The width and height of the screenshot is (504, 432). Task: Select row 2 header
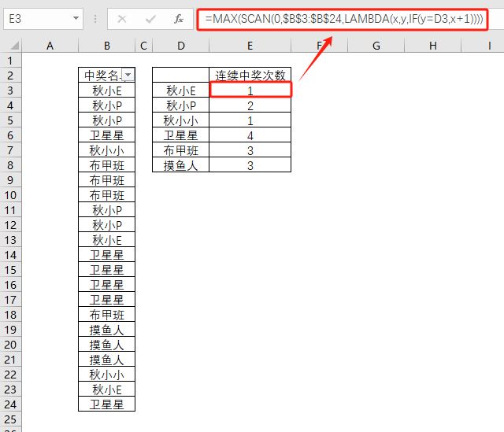click(10, 76)
